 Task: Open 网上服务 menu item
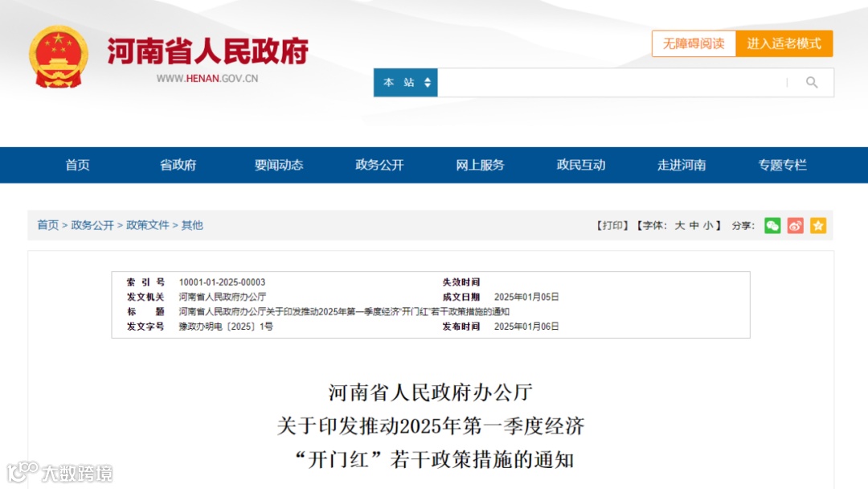coord(480,165)
